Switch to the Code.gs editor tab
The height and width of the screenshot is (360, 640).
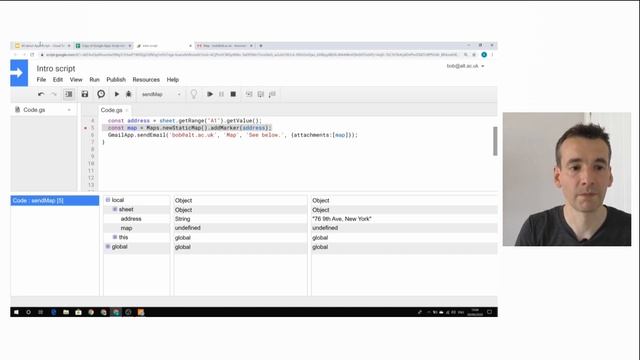[x=111, y=110]
